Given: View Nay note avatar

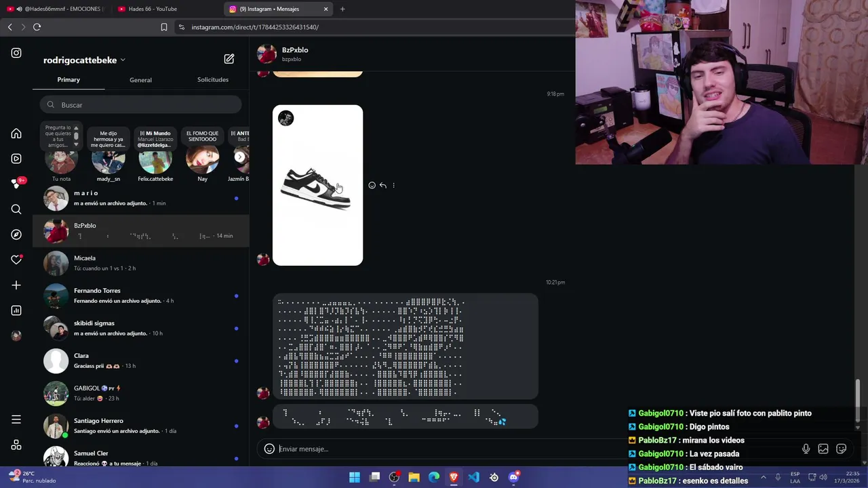Looking at the screenshot, I should pyautogui.click(x=202, y=159).
